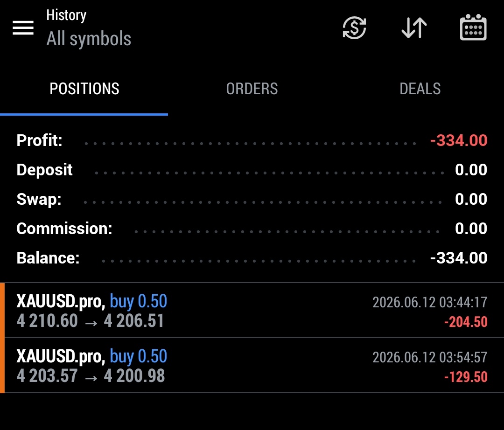Tap the 2026.06.12 03:44:17 timestamp
The width and height of the screenshot is (504, 430).
click(430, 302)
